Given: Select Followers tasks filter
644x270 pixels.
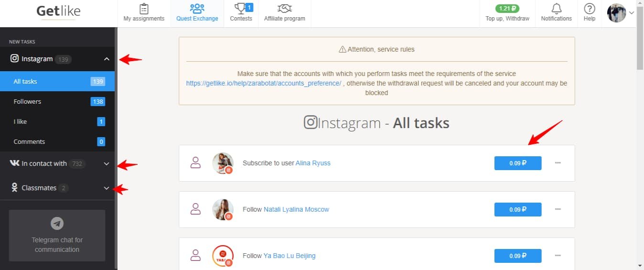Looking at the screenshot, I should 57,101.
